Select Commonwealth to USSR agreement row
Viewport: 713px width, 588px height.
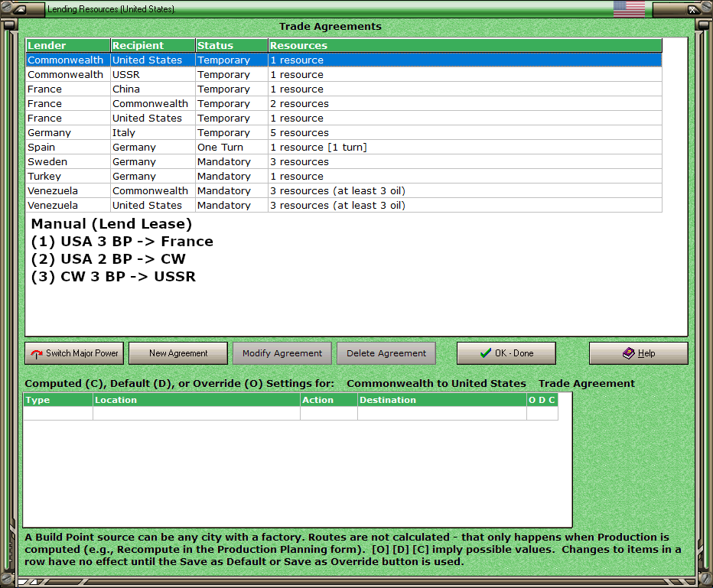343,74
